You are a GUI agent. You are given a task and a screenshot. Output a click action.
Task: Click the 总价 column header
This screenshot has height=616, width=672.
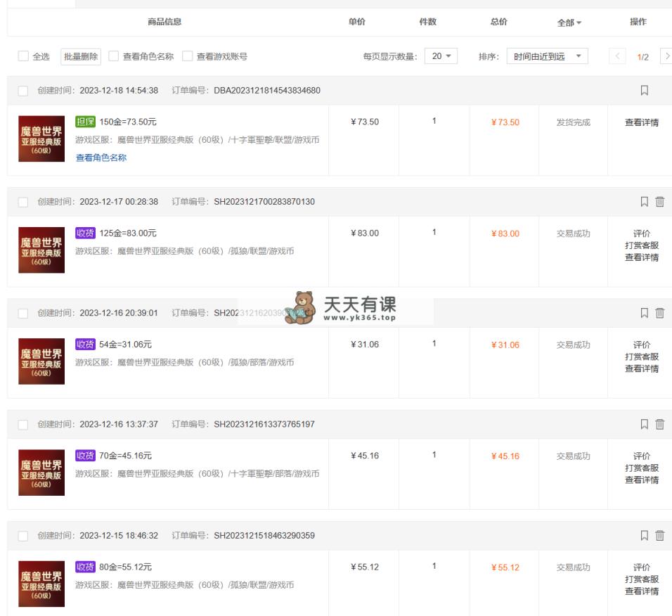click(498, 22)
